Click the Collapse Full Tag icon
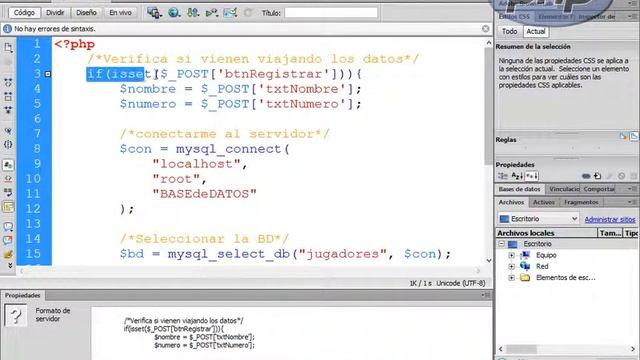 [x=8, y=82]
